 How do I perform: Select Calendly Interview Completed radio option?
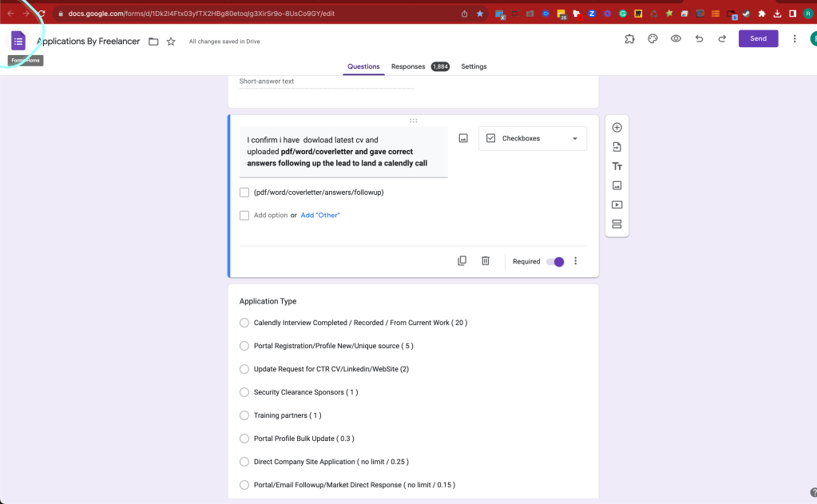coord(244,323)
